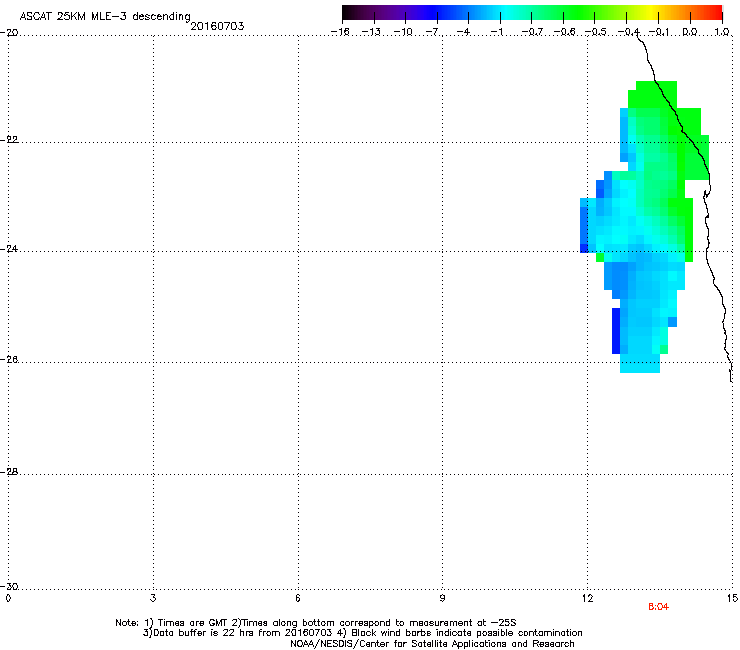Viewport: 740px width, 650px height.
Task: Click color scale label "-0.5"
Action: tap(595, 32)
